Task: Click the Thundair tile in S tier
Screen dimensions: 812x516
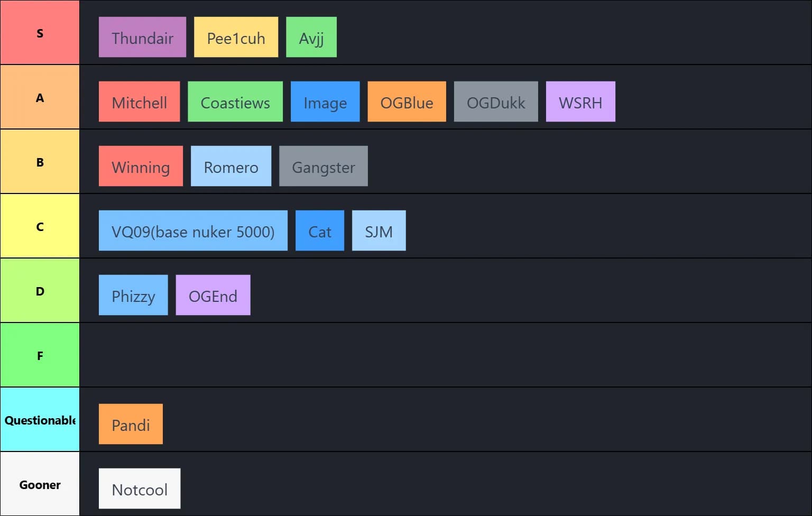Action: pyautogui.click(x=142, y=37)
